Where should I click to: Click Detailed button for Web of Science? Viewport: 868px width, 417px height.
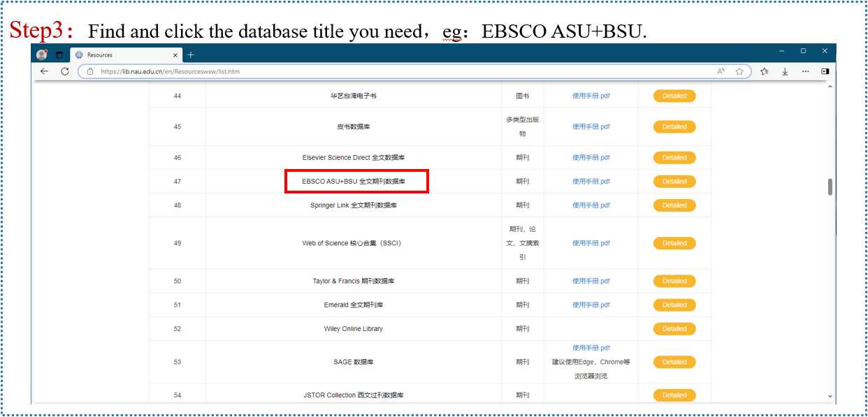tap(674, 243)
